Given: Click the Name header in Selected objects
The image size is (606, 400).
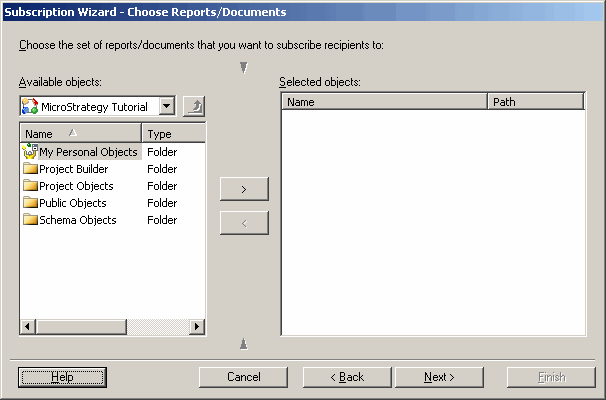Looking at the screenshot, I should (x=384, y=102).
